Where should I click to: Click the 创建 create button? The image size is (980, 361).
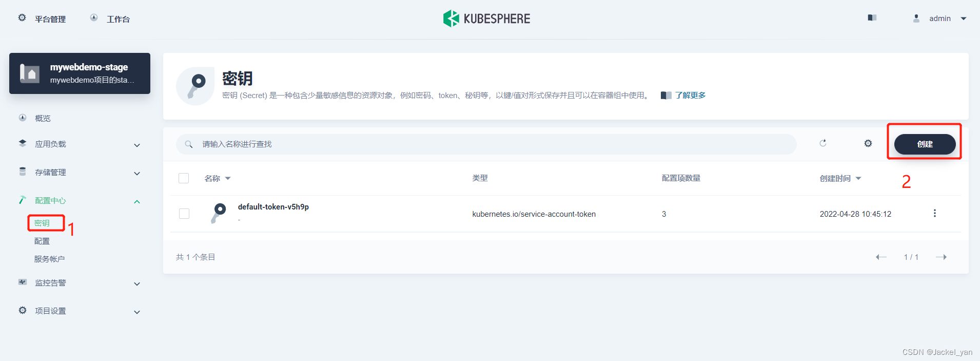pos(925,144)
